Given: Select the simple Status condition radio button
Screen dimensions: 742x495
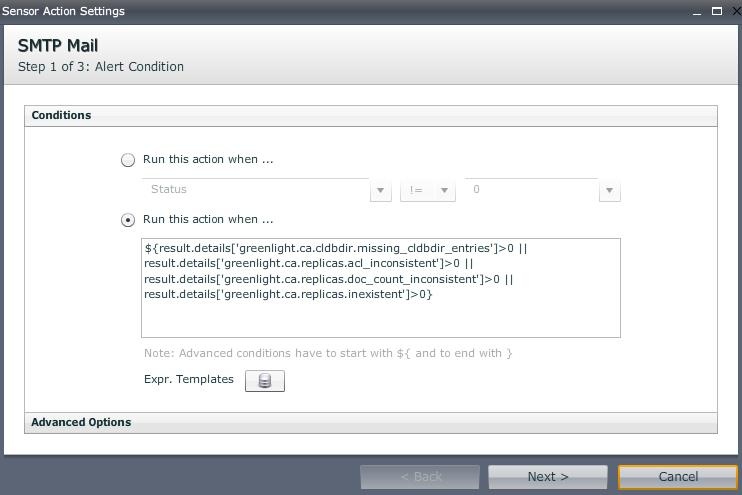Looking at the screenshot, I should coord(128,160).
